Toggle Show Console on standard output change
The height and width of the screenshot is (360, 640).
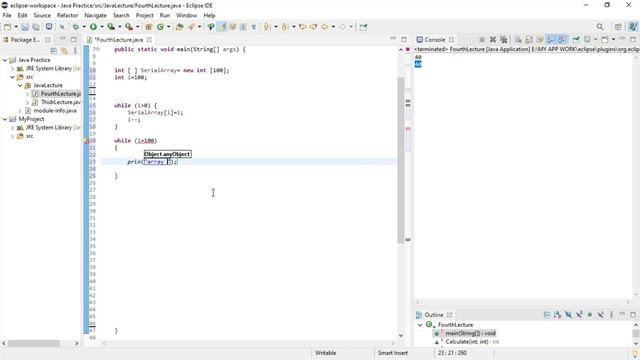click(551, 40)
